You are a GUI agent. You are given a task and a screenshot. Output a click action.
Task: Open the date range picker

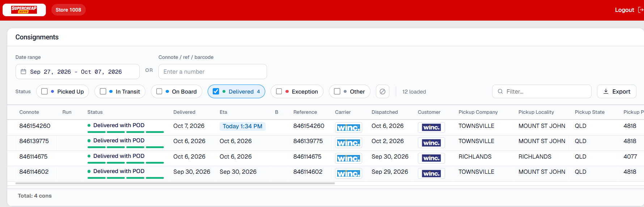tap(77, 72)
